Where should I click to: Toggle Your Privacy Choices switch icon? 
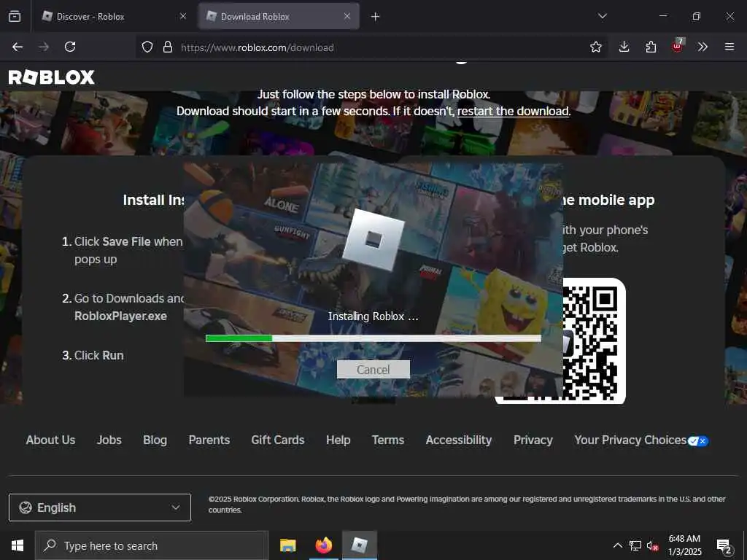pos(698,441)
